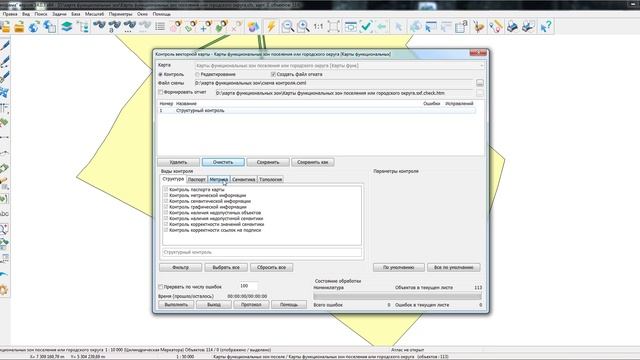Click the Выполнить button
Image resolution: width=640 pixels, height=360 pixels.
176,304
